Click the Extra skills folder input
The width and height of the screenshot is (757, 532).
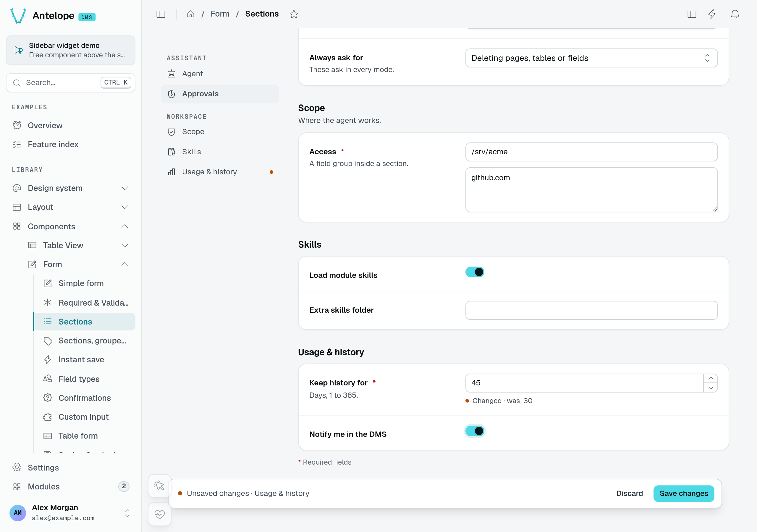coord(591,310)
